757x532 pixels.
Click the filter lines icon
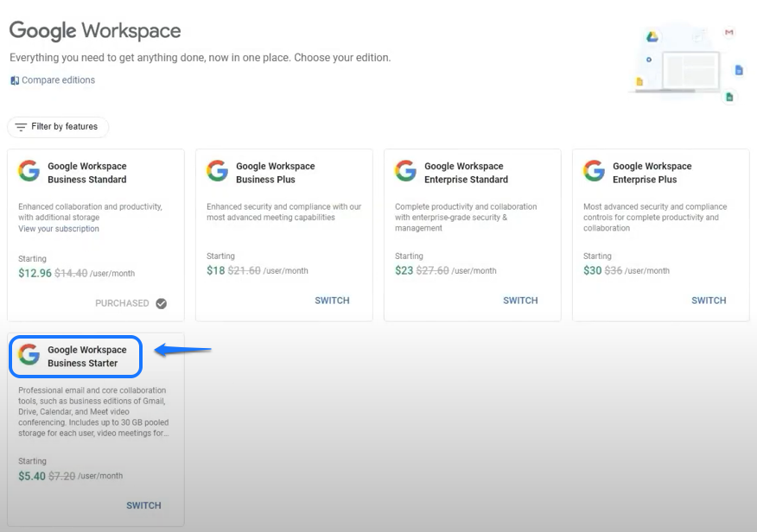click(21, 127)
